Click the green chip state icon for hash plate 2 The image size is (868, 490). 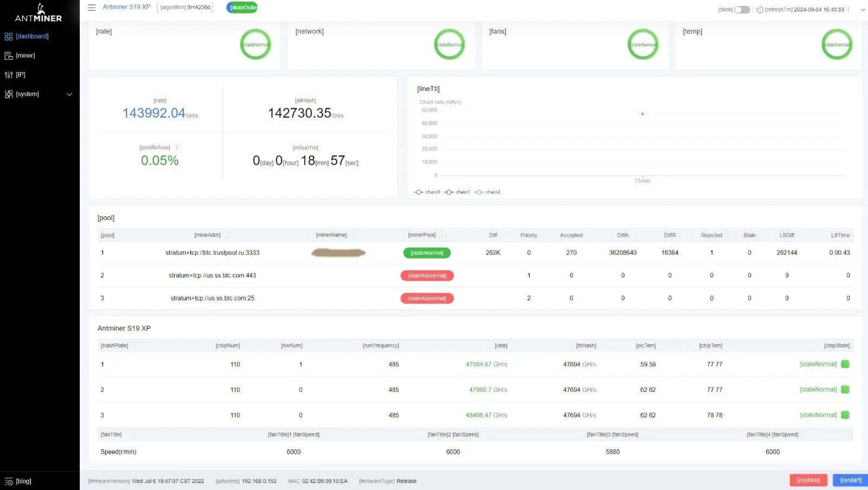[x=845, y=390]
